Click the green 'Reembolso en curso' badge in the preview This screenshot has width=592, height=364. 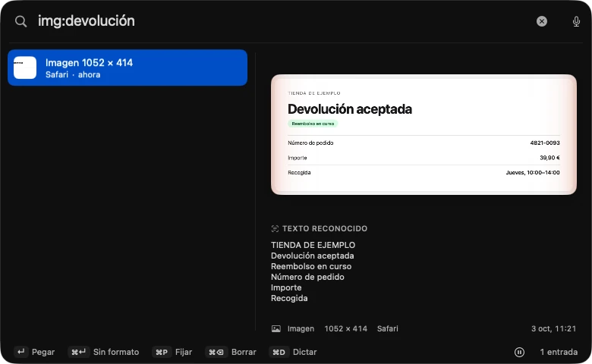click(x=313, y=124)
